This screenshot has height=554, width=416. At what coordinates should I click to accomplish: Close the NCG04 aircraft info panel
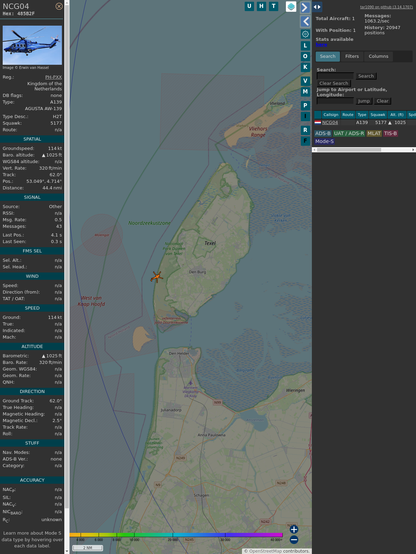59,6
